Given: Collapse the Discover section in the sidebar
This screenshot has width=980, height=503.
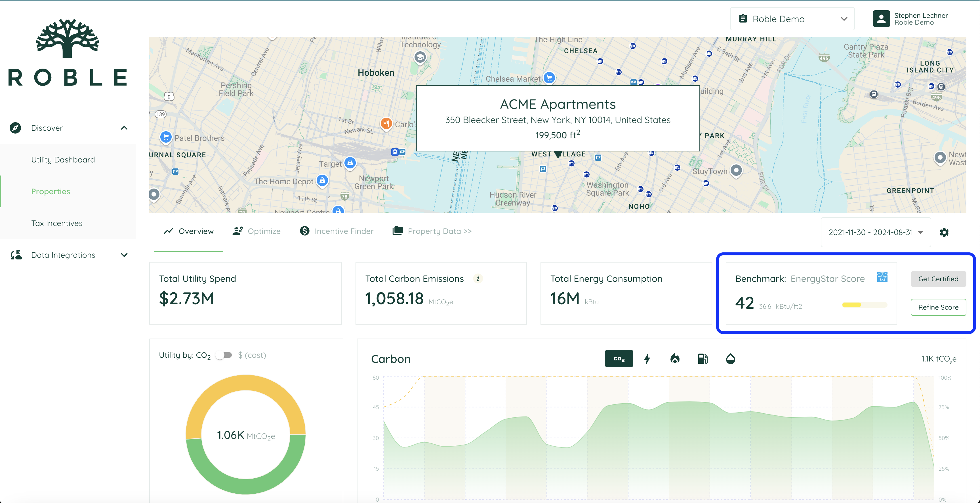Looking at the screenshot, I should [124, 128].
